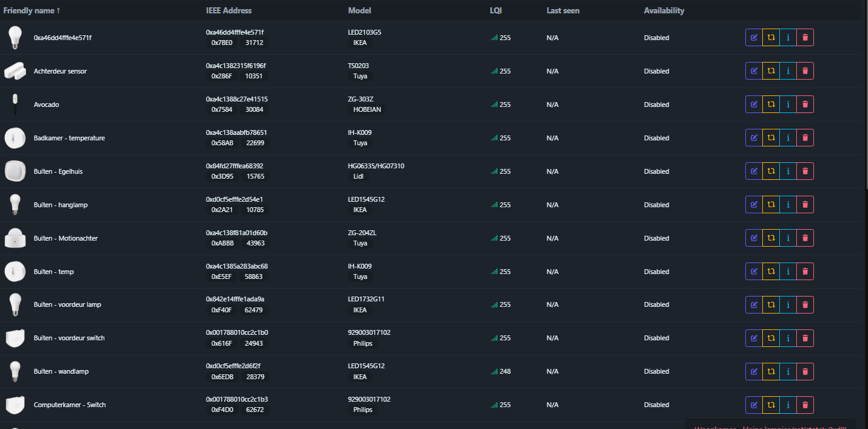Delete device 0xa46dd4fffe4e571f with trash icon

click(x=805, y=38)
